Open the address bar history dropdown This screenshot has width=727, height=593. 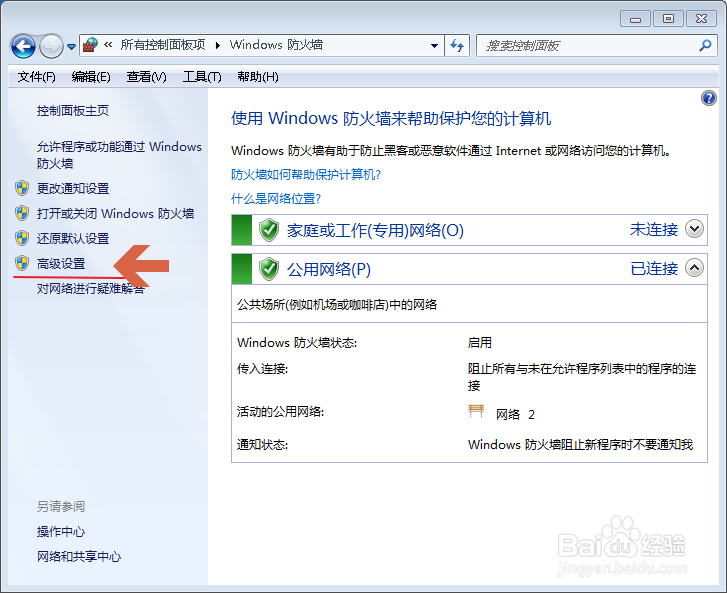[x=434, y=45]
